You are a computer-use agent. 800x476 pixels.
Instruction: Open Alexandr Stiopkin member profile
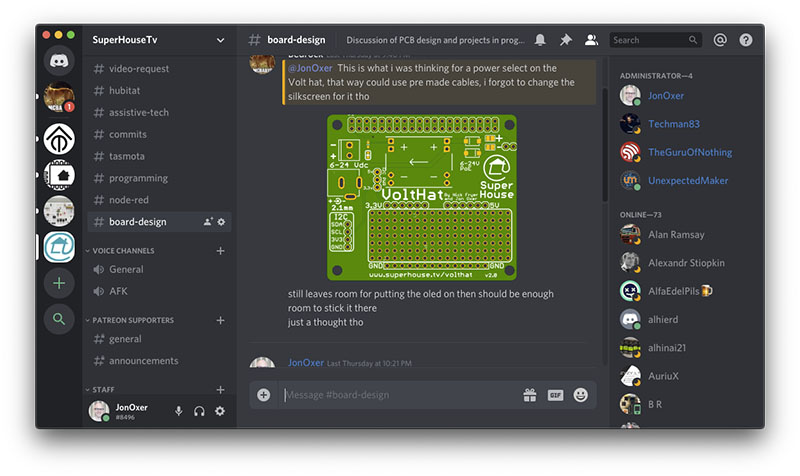(x=684, y=263)
